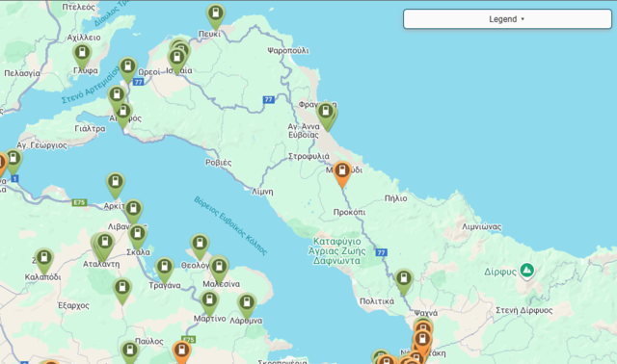Click the Λιμνιώνας place label
This screenshot has width=617, height=364.
coord(482,226)
